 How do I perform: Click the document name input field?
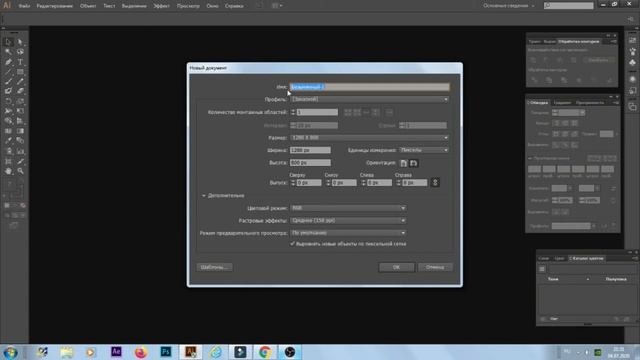point(370,87)
